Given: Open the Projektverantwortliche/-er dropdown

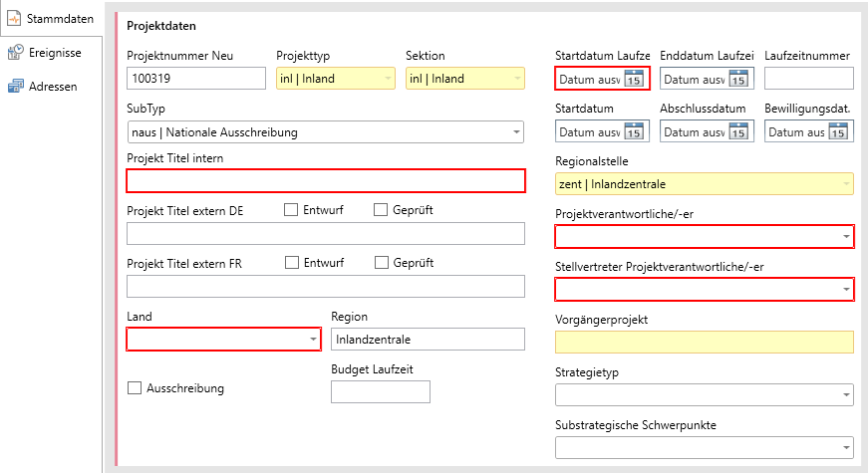Looking at the screenshot, I should (x=846, y=237).
